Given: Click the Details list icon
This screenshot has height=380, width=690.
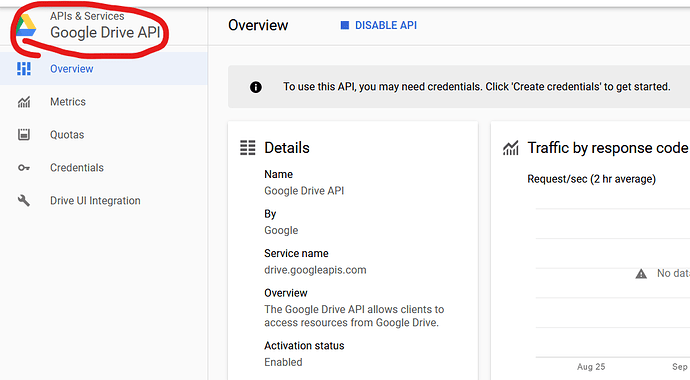Looking at the screenshot, I should pos(248,148).
